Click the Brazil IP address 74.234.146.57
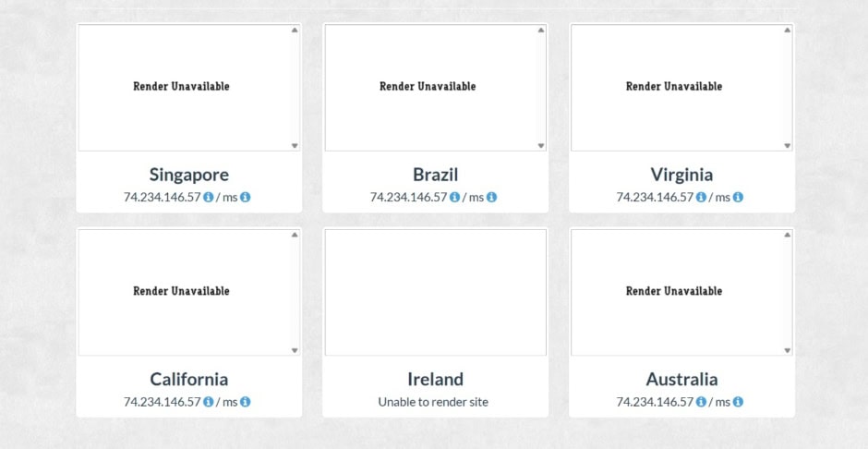The height and width of the screenshot is (449, 868). pos(408,197)
